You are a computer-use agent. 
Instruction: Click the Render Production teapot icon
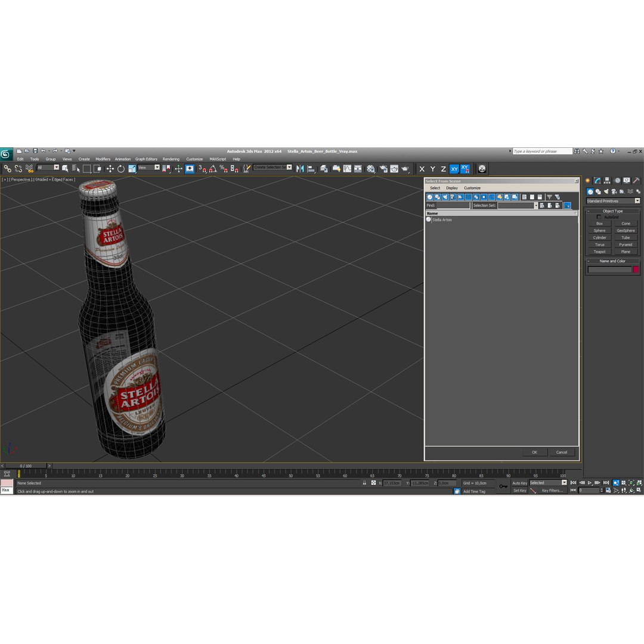coord(405,169)
